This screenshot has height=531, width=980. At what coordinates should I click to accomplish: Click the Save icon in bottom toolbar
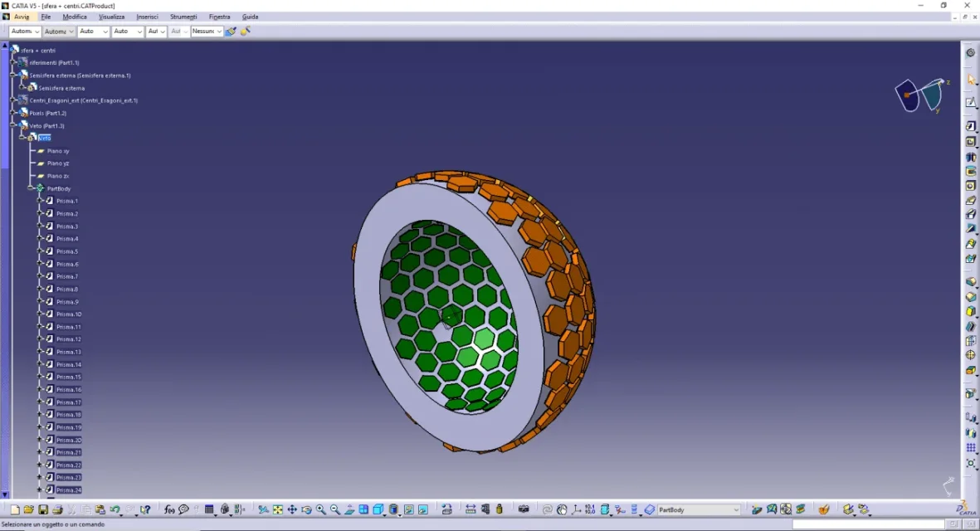click(43, 509)
